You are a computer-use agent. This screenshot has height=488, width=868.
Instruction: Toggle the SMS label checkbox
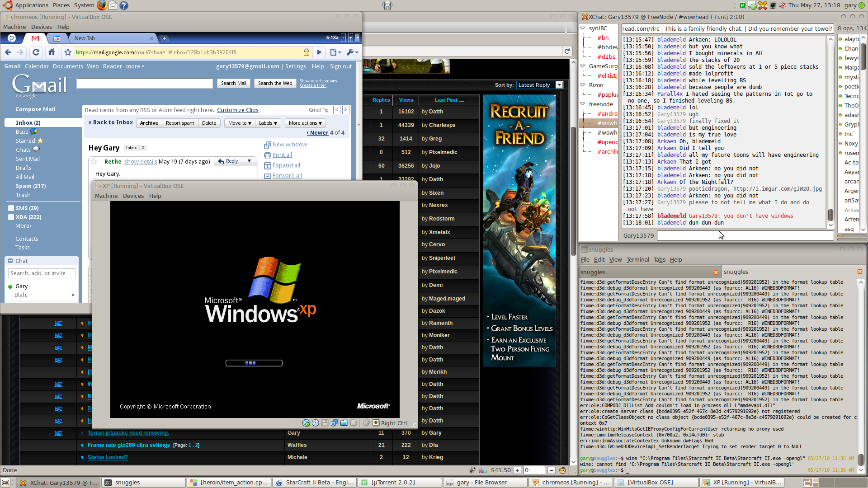click(11, 208)
